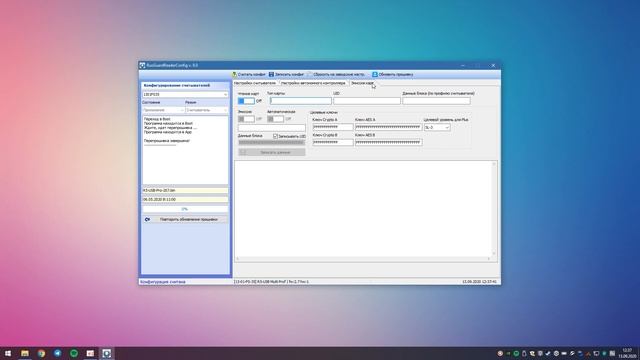
Task: Click the RusGuard config taskbar icon
Action: point(107,353)
